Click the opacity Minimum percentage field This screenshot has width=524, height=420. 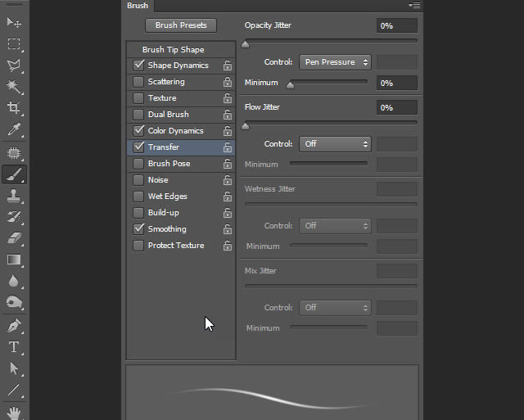click(x=397, y=84)
